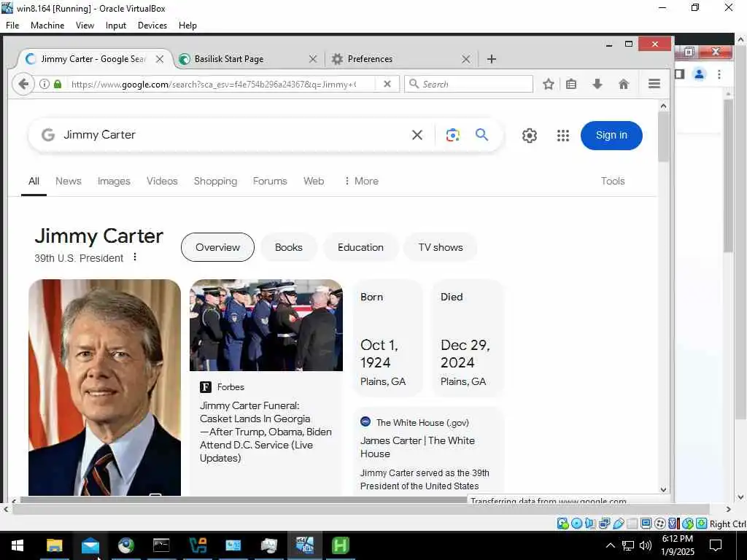Click the Google search input with Jimmy Carter
The image size is (747, 560).
tap(233, 135)
